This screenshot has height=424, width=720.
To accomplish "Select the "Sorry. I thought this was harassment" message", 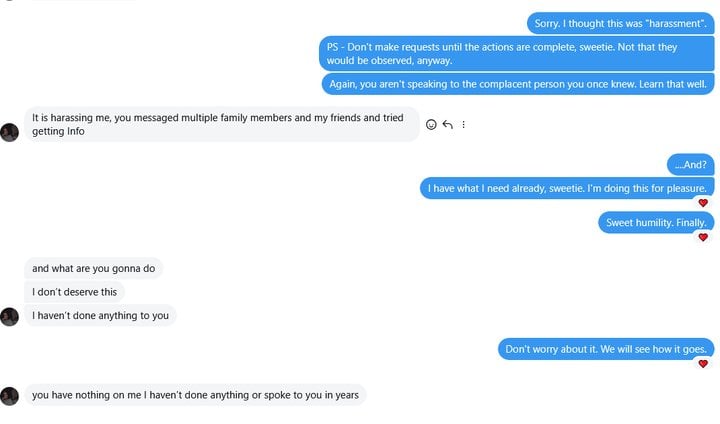I will pos(621,23).
